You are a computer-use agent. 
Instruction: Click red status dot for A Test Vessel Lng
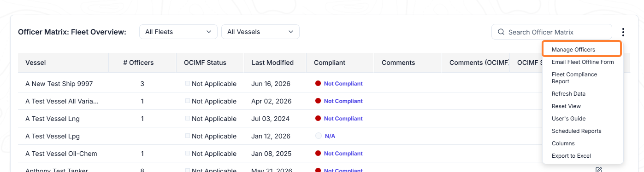tap(318, 119)
